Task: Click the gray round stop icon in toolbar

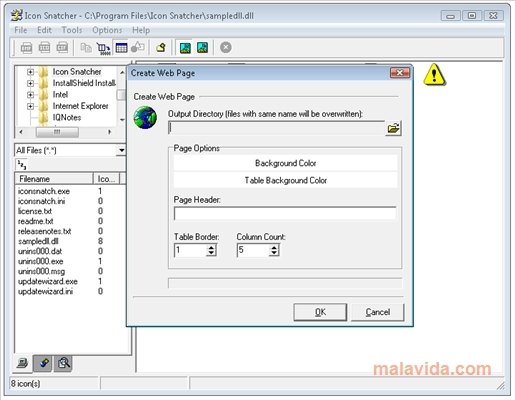Action: [226, 47]
